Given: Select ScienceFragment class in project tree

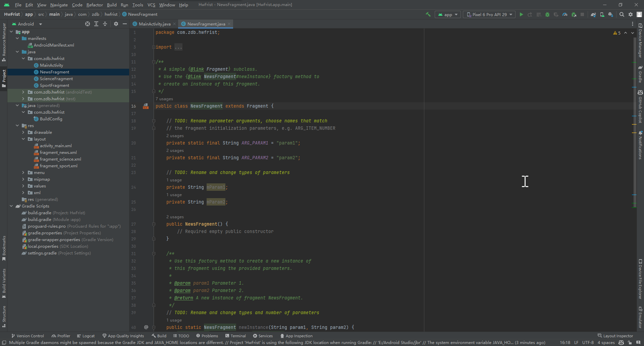Looking at the screenshot, I should (56, 78).
